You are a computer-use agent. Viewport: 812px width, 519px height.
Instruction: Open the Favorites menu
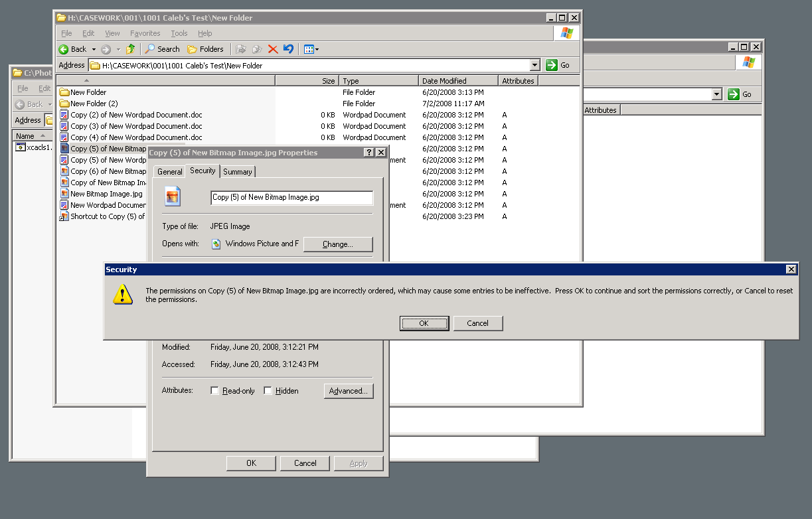pos(145,33)
